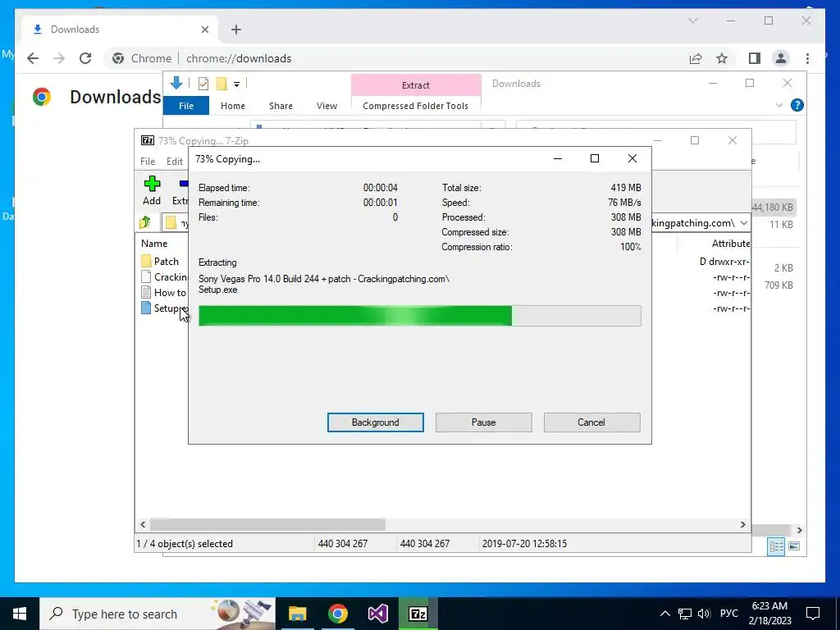
Task: Click 7-Zip taskbar icon
Action: (x=418, y=614)
